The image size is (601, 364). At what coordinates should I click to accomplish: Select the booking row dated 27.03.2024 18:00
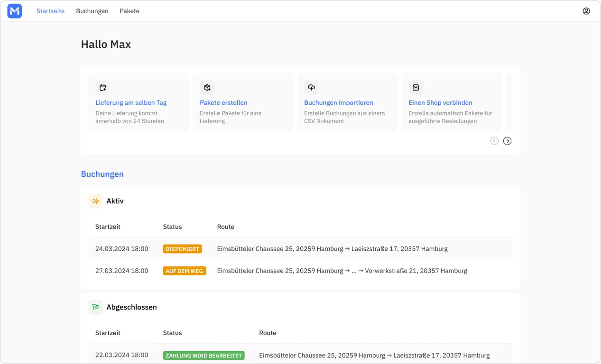point(300,271)
